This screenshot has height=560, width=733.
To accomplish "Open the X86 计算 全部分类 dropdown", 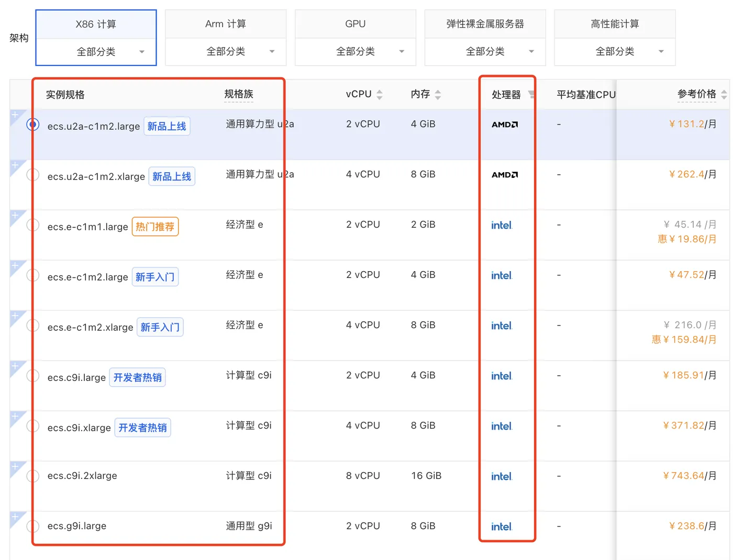I will tap(96, 52).
